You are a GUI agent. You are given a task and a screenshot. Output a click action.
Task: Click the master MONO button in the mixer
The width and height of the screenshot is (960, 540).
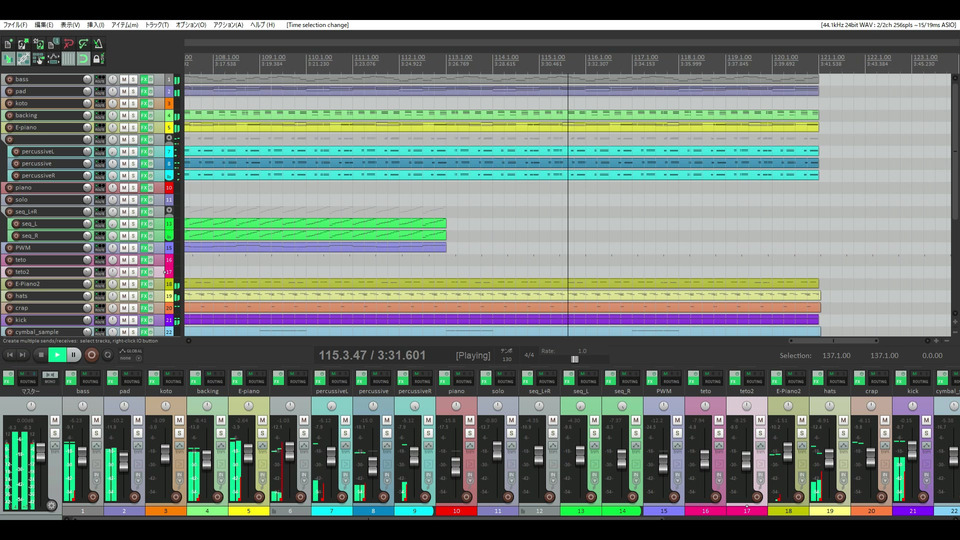[50, 375]
